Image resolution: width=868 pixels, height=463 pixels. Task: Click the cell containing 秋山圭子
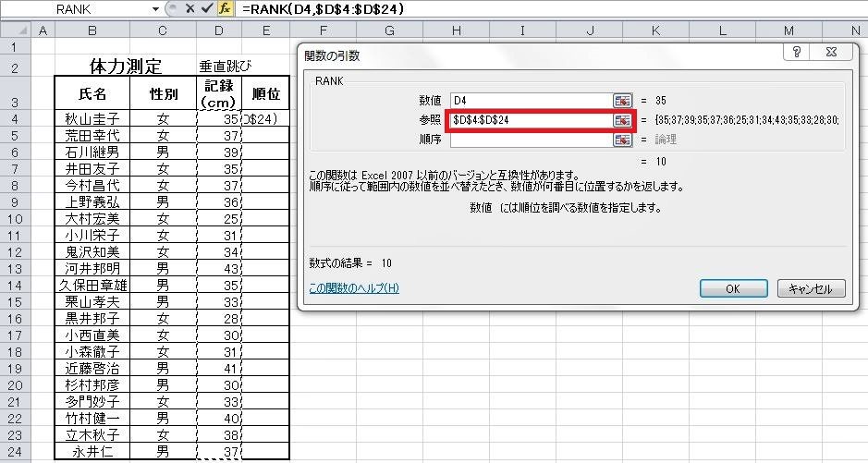pyautogui.click(x=92, y=118)
